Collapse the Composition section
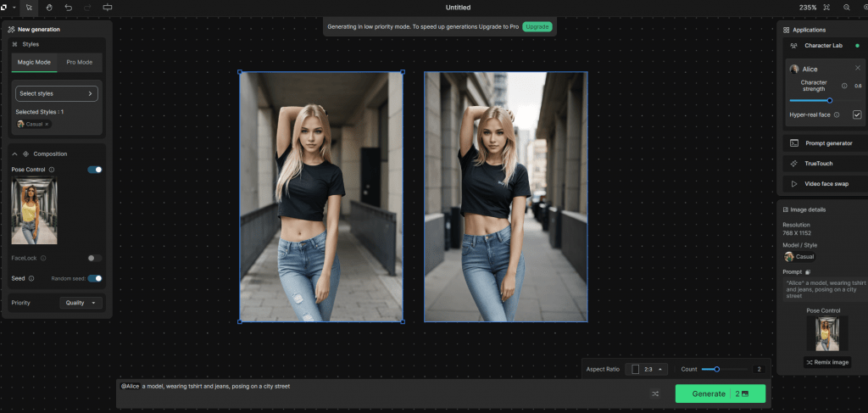The image size is (868, 413). [x=14, y=153]
